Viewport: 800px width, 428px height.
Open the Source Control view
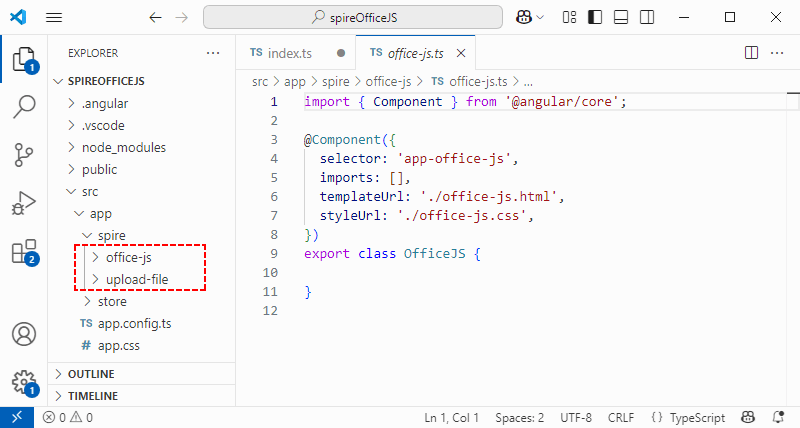point(23,155)
